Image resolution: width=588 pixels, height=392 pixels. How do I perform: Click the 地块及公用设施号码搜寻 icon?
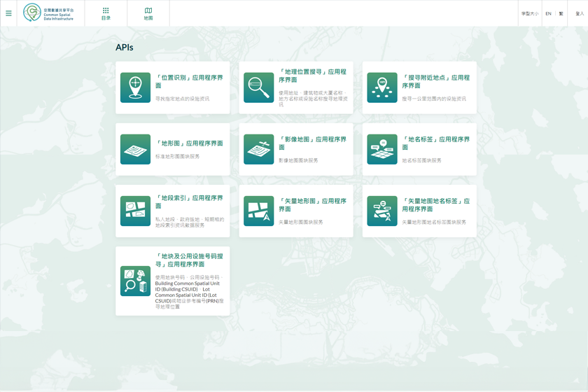135,281
